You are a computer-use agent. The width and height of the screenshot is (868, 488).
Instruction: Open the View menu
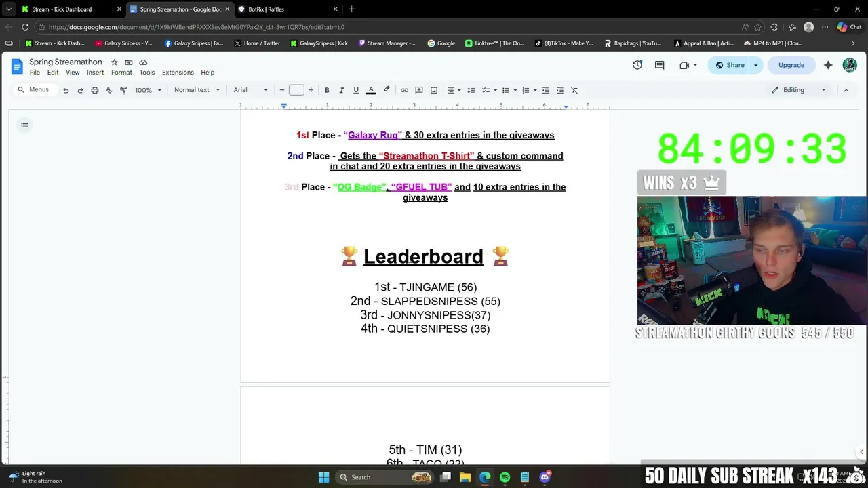tap(73, 73)
